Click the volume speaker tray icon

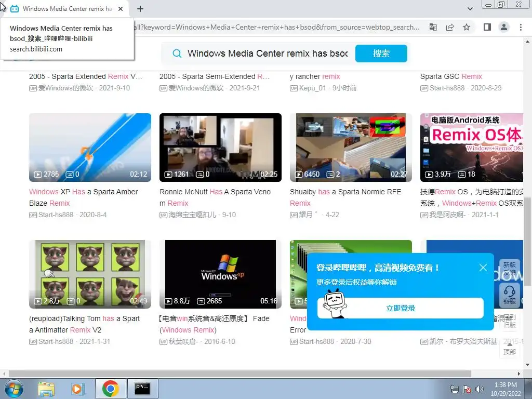pyautogui.click(x=480, y=389)
